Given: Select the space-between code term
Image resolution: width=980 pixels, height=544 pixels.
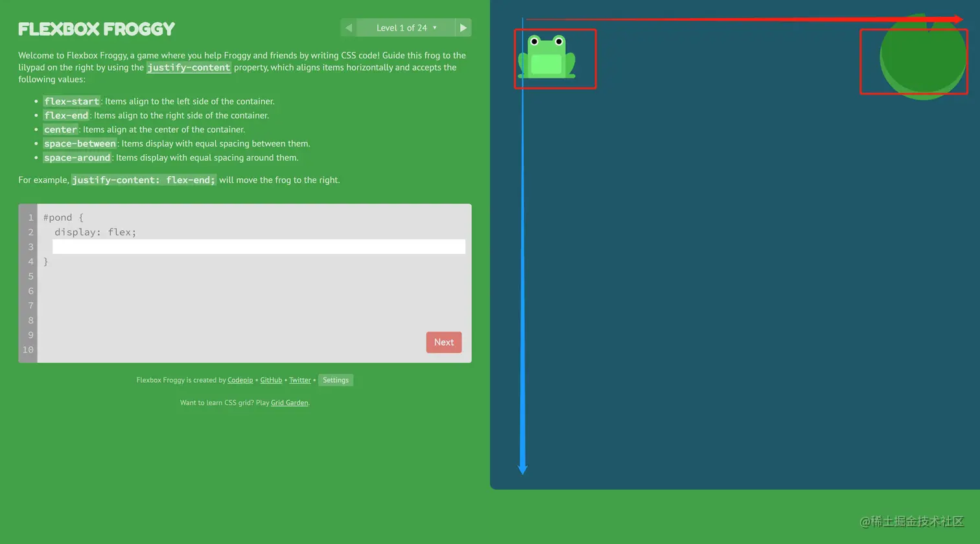Looking at the screenshot, I should click(80, 144).
